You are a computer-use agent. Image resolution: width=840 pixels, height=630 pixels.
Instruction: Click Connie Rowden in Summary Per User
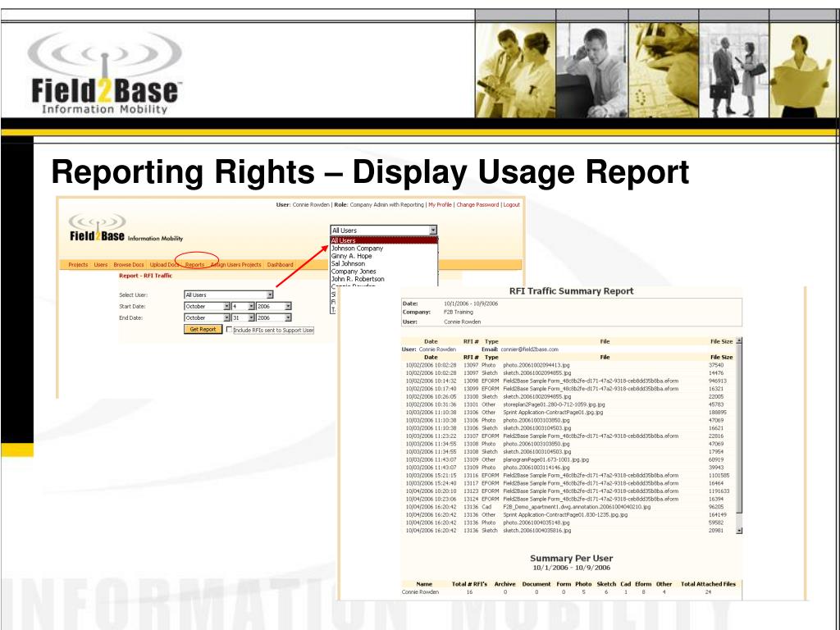[420, 592]
